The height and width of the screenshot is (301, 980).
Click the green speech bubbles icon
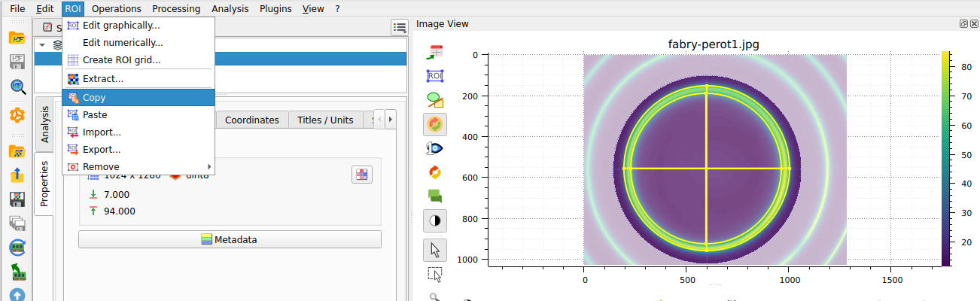click(x=434, y=196)
